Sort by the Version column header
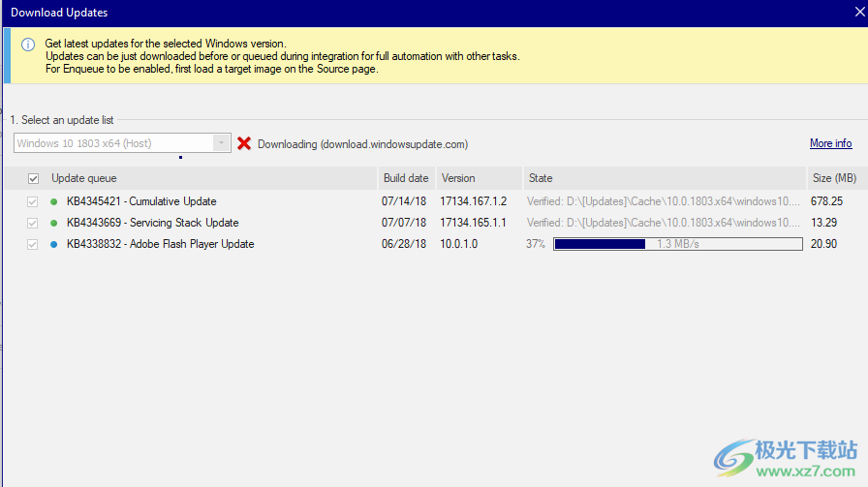The image size is (868, 487). pyautogui.click(x=480, y=178)
